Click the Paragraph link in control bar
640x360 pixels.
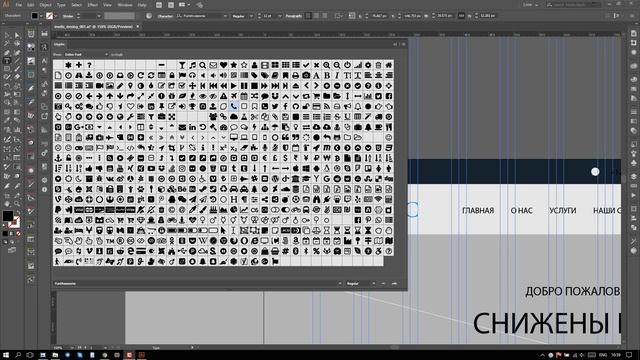(294, 16)
